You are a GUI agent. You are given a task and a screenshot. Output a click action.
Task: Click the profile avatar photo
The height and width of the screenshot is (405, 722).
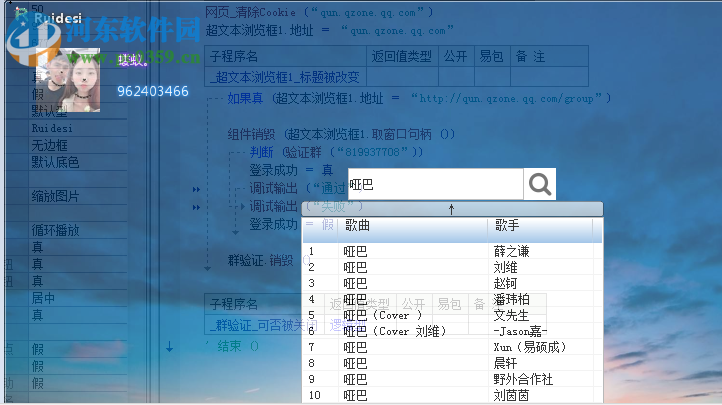click(68, 80)
